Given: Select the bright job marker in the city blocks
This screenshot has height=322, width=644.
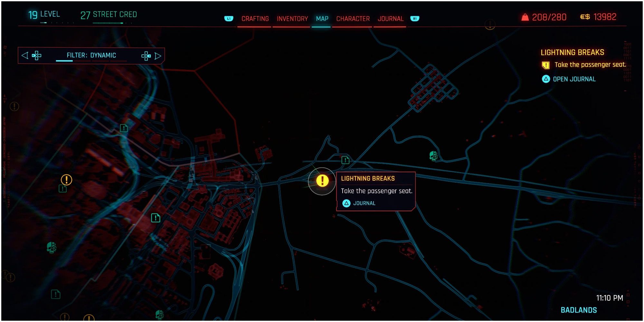Looking at the screenshot, I should pyautogui.click(x=156, y=218).
